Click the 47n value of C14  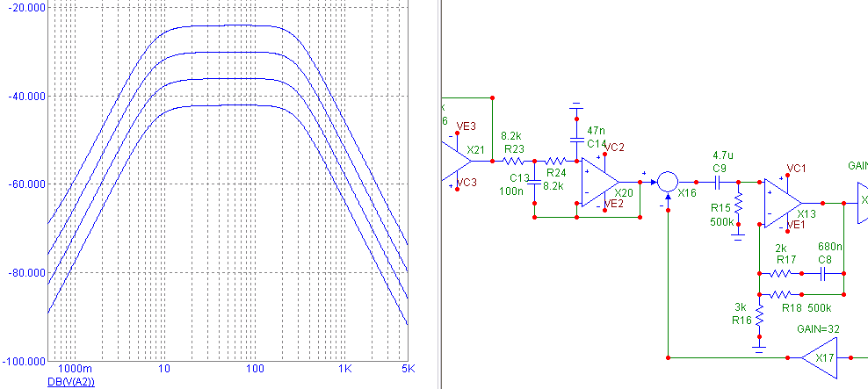click(595, 131)
